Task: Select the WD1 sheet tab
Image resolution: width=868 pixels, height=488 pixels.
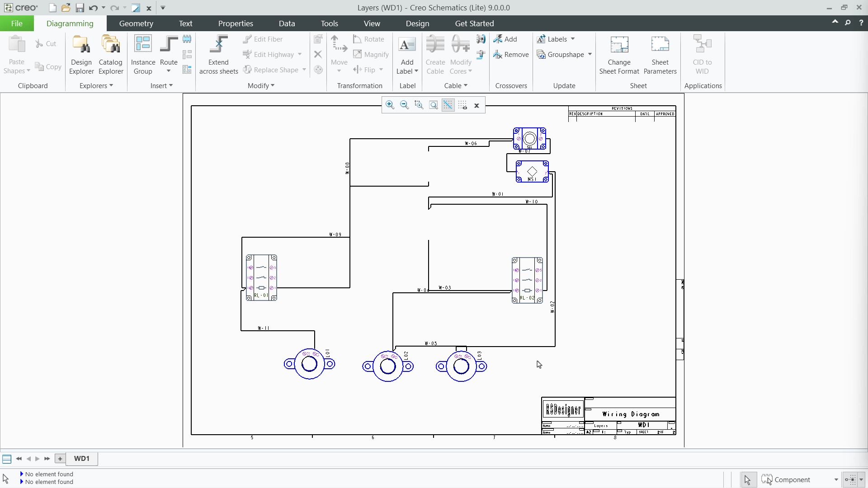Action: (x=82, y=459)
